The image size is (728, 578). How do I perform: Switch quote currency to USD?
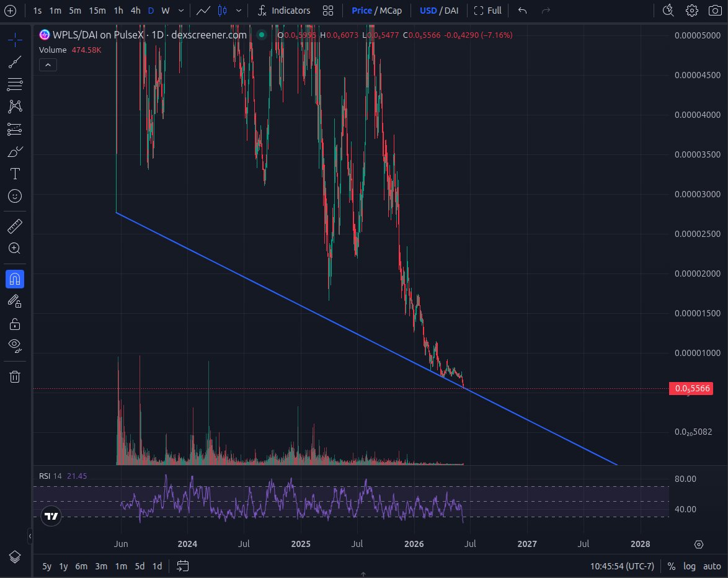(x=428, y=11)
